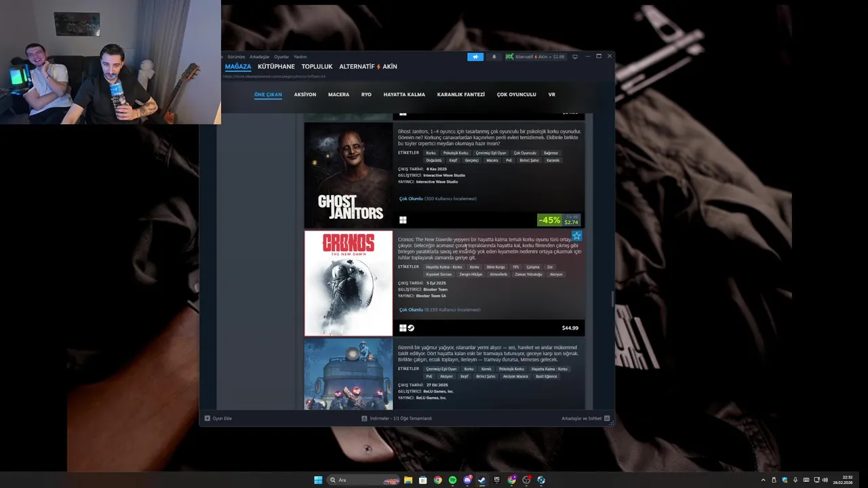
Task: Open the Oyunlar menu
Action: click(x=281, y=57)
